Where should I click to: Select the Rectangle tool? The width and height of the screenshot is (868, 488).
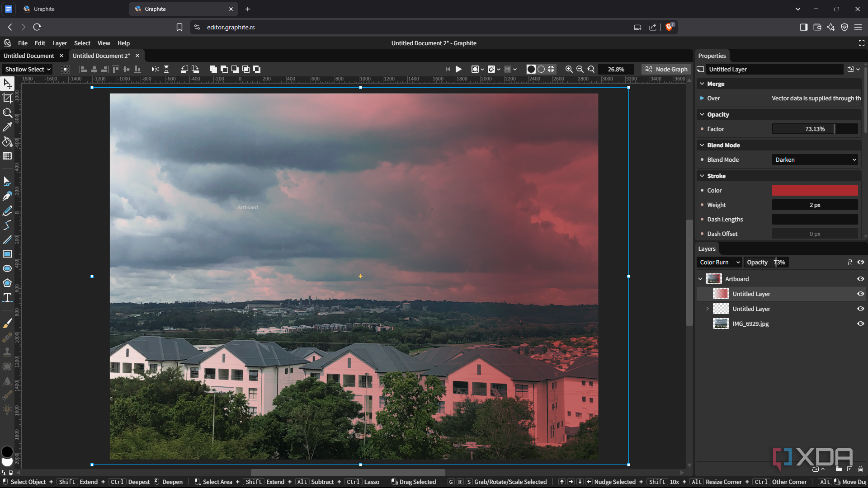[x=7, y=254]
